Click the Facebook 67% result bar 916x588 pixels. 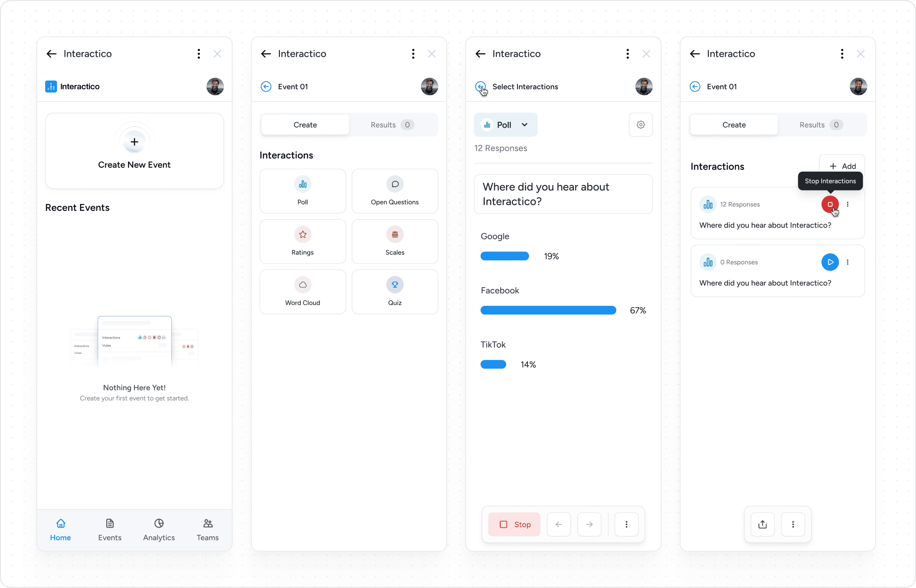548,310
